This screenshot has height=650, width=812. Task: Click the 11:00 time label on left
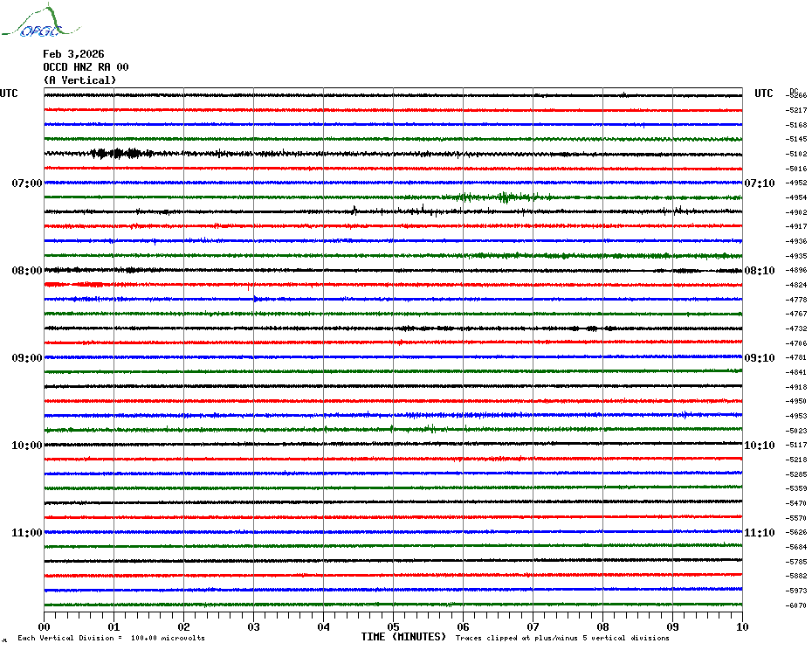click(x=27, y=533)
